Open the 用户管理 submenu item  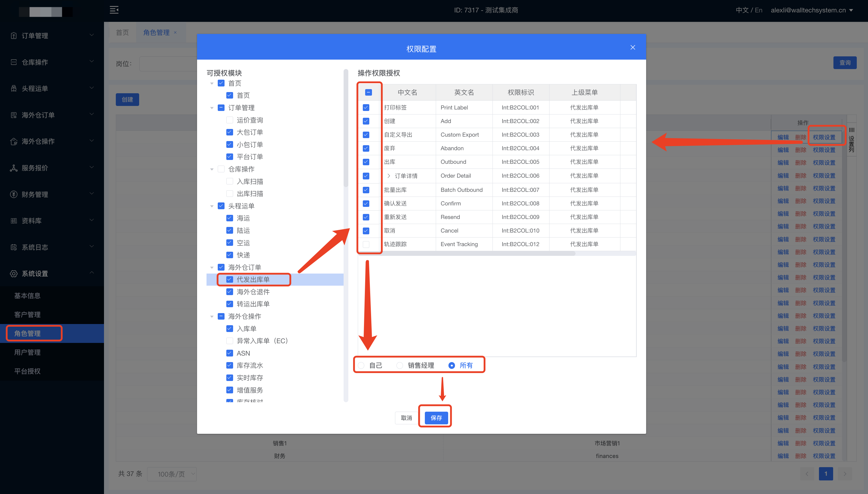pyautogui.click(x=27, y=352)
